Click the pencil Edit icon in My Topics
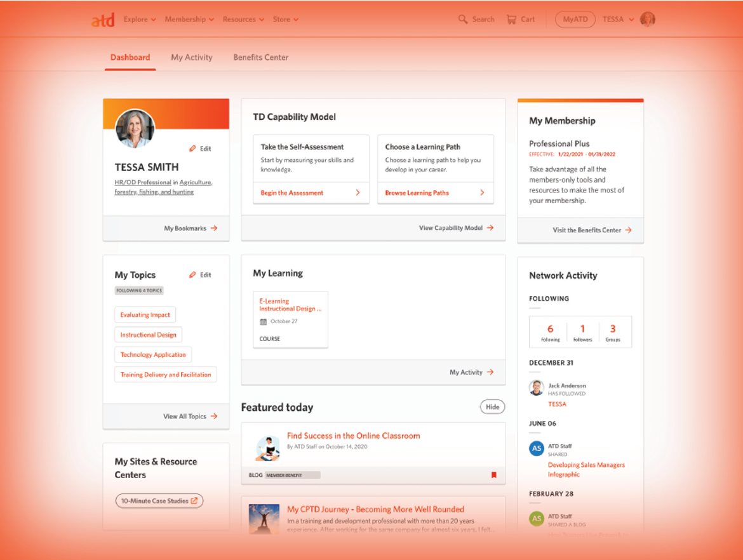The image size is (743, 560). 192,275
